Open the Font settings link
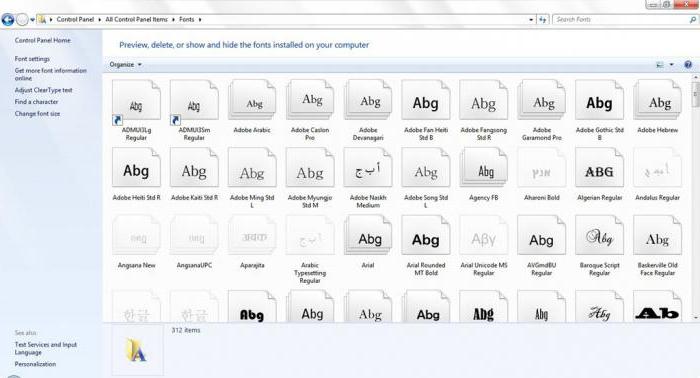The image size is (700, 378). pyautogui.click(x=32, y=59)
